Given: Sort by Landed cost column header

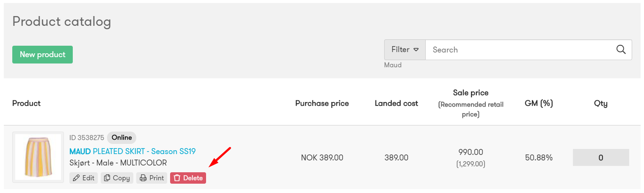Looking at the screenshot, I should (x=396, y=103).
